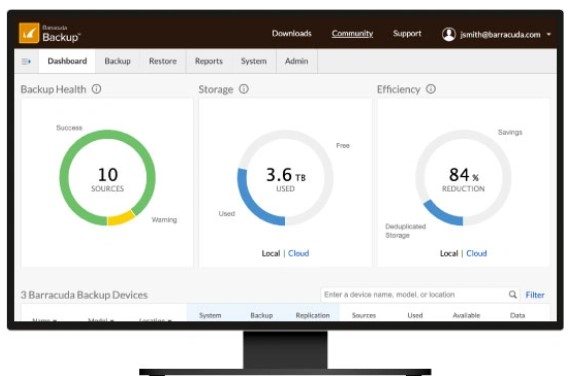Switch to the Backup tab
580x388 pixels.
pos(117,61)
